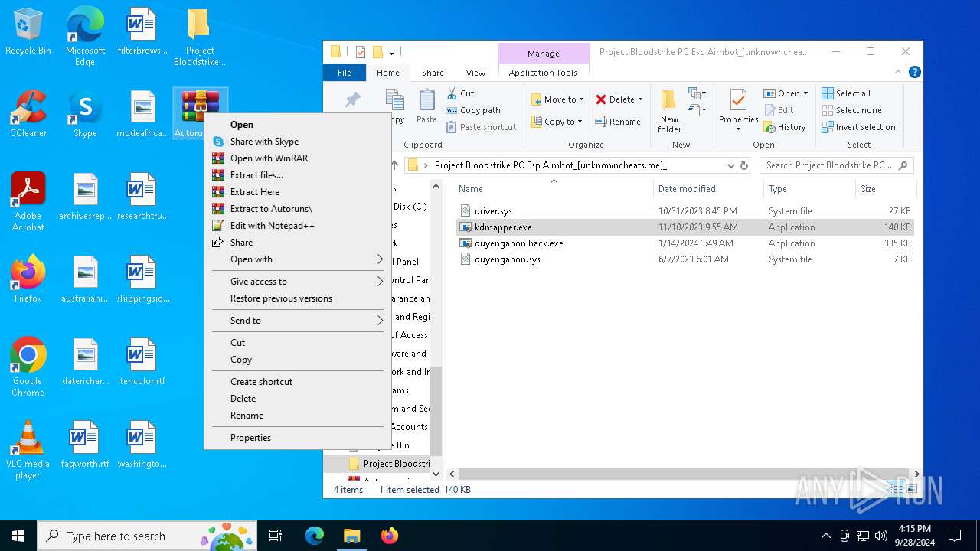980x551 pixels.
Task: Refresh the Explorer address bar location
Action: (743, 165)
